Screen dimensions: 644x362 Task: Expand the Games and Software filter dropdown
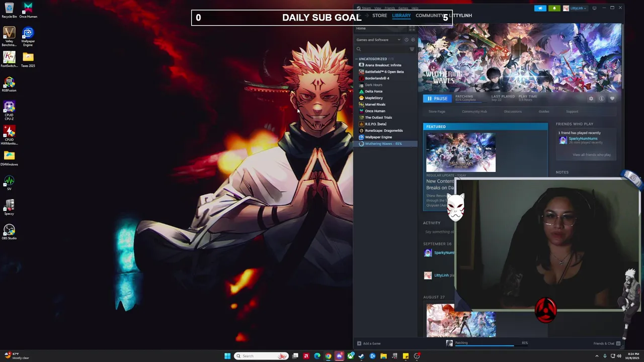[378, 40]
